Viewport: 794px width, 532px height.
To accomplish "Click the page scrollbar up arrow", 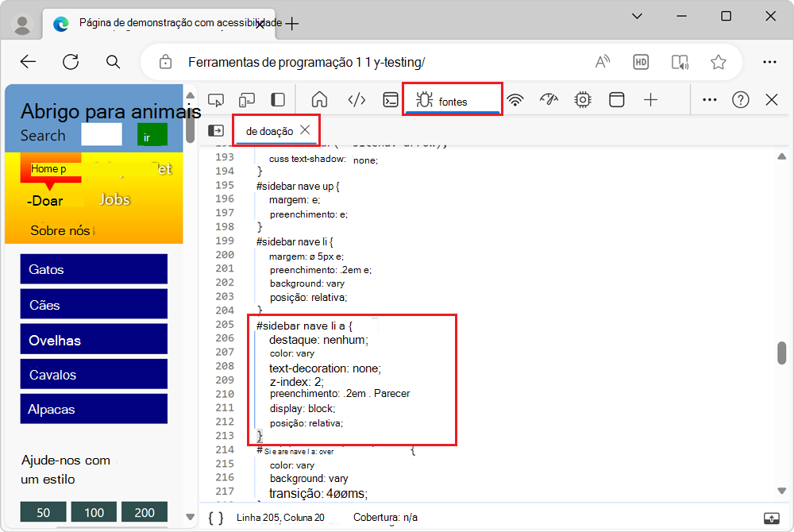I will 191,95.
